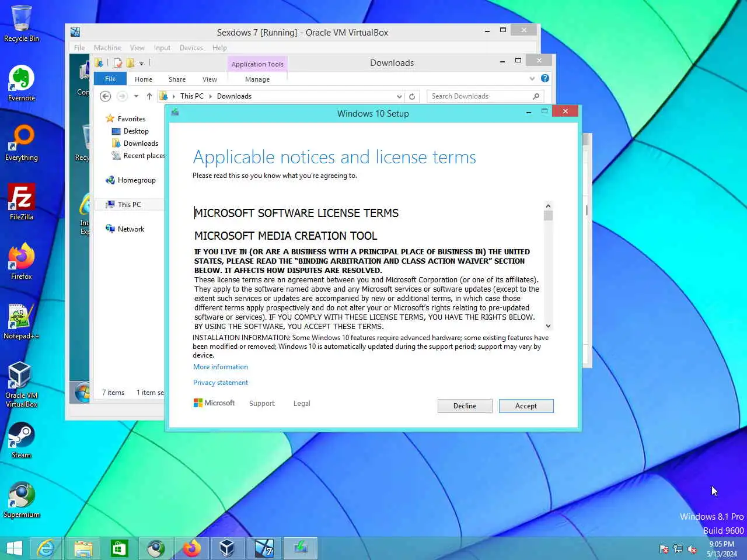Open the VirtualBox Help menu
Image resolution: width=747 pixels, height=560 pixels.
pyautogui.click(x=219, y=48)
